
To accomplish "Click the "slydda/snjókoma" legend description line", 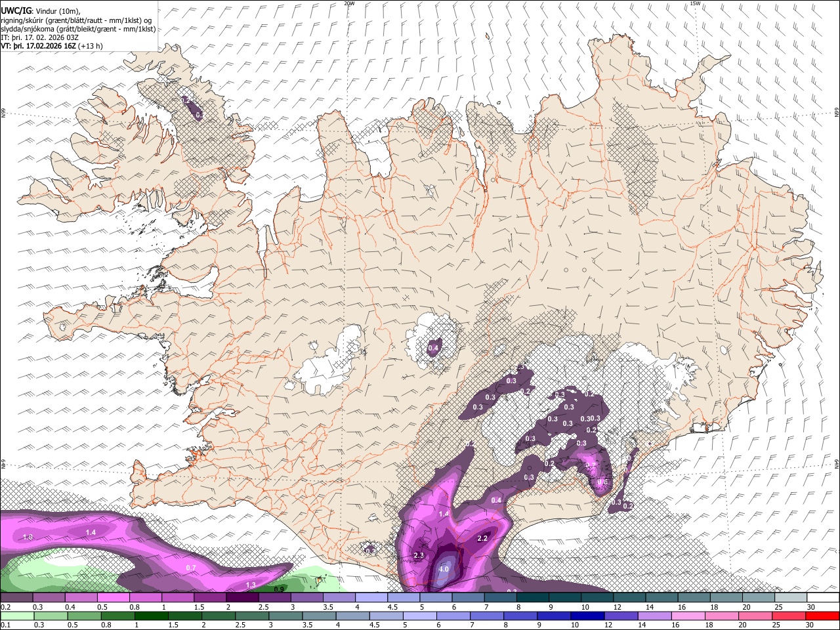I will pos(78,29).
